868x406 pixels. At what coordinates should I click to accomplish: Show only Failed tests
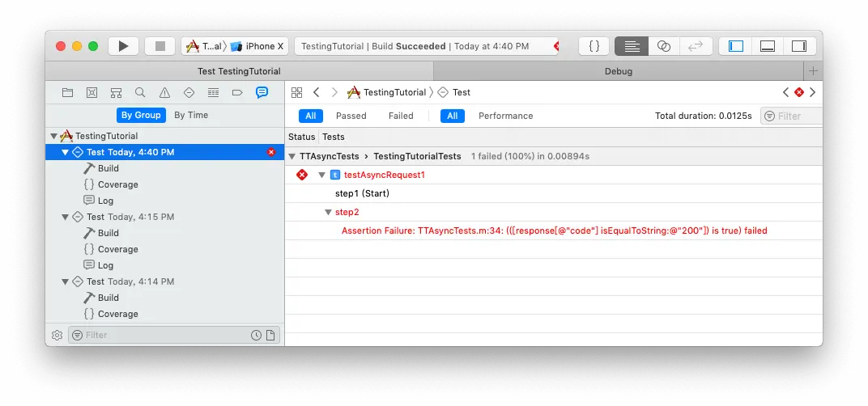[401, 116]
